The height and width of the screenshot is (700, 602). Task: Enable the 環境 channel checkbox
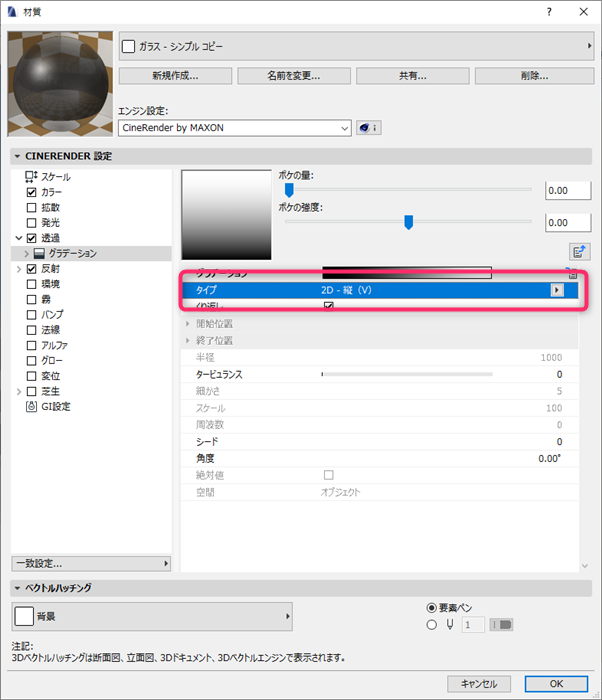click(31, 284)
